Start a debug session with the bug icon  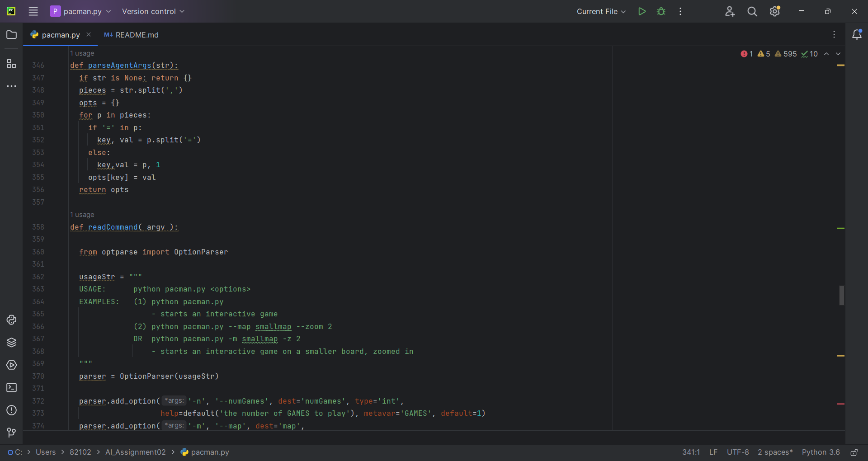(x=661, y=11)
